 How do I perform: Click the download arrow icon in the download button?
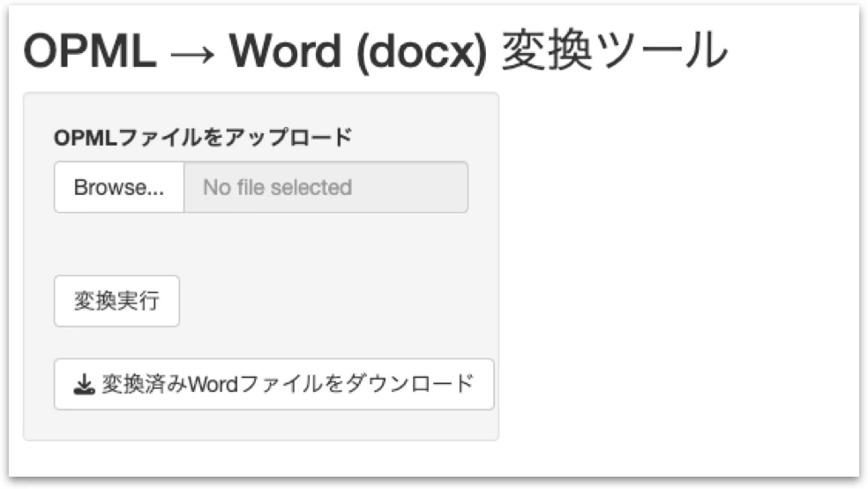(x=84, y=385)
